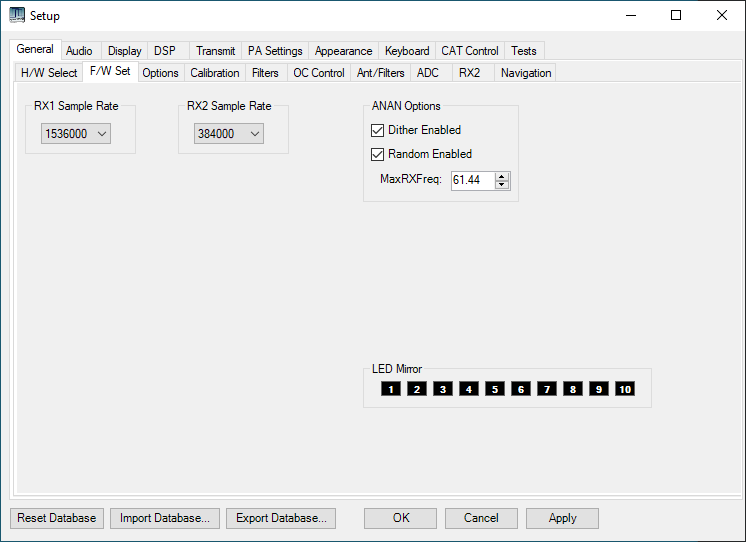The height and width of the screenshot is (542, 746).
Task: Open the Appearance tab
Action: (344, 51)
